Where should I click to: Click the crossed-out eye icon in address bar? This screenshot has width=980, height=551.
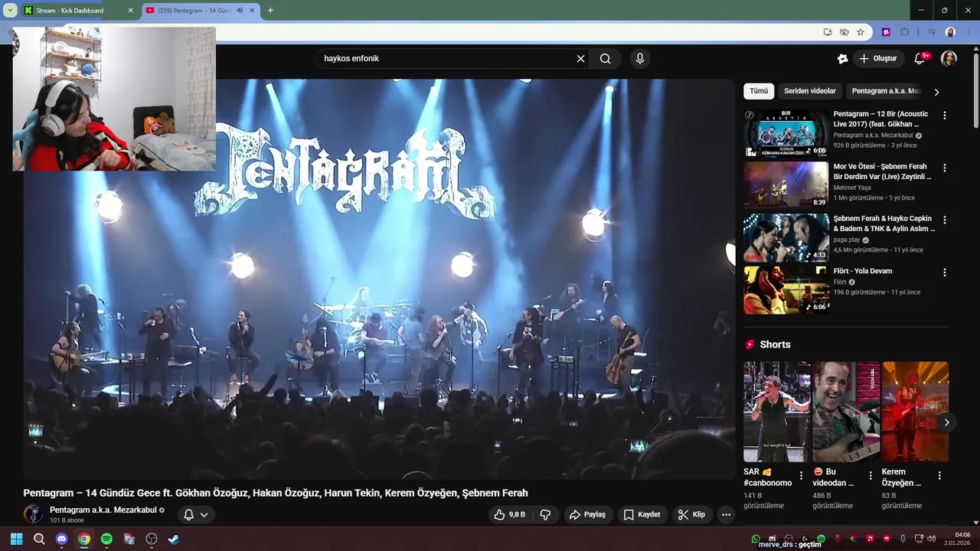[844, 32]
